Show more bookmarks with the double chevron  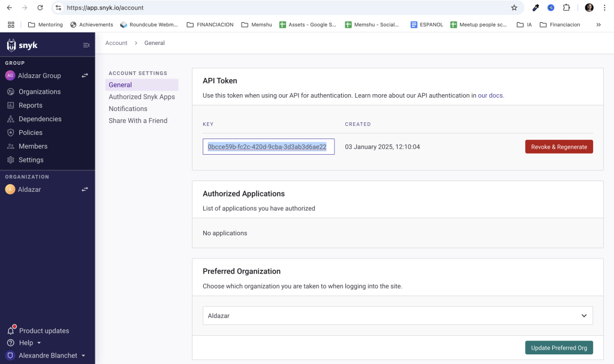tap(598, 25)
